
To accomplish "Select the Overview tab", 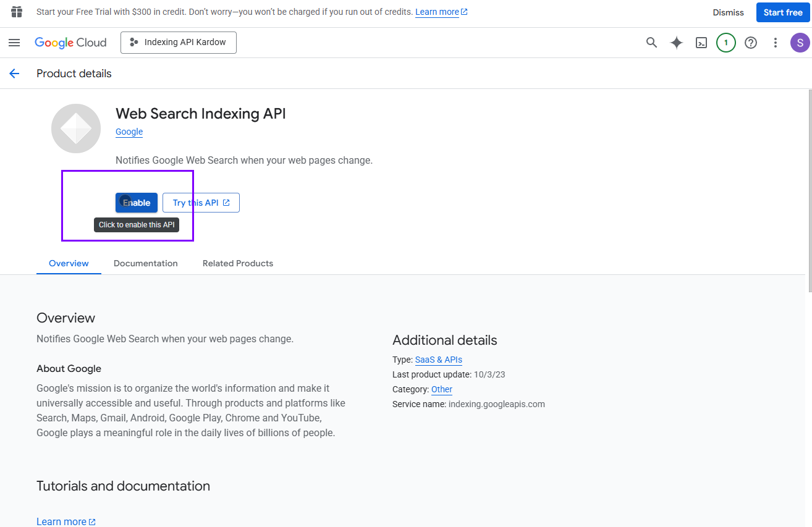I will (69, 263).
